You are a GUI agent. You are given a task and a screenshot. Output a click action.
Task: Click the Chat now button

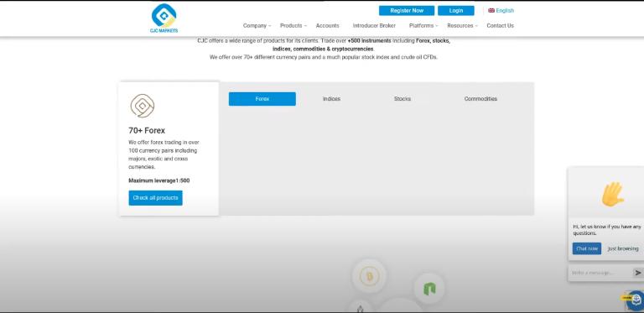click(x=586, y=248)
